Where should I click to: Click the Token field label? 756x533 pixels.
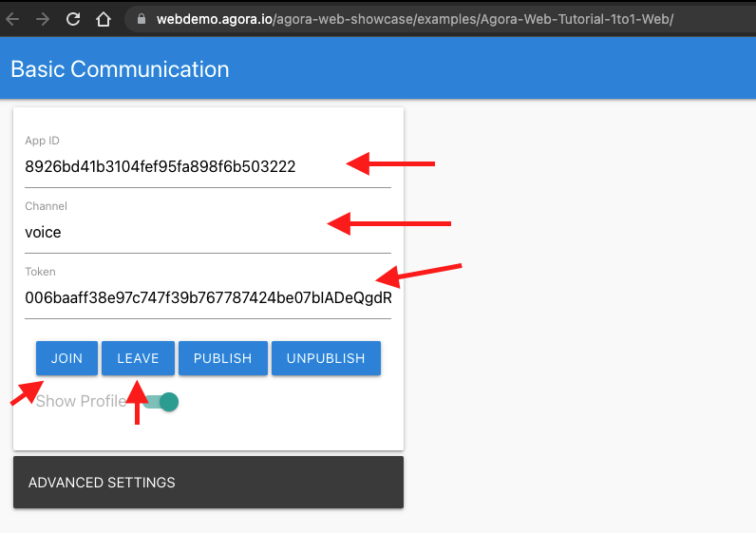click(x=41, y=272)
